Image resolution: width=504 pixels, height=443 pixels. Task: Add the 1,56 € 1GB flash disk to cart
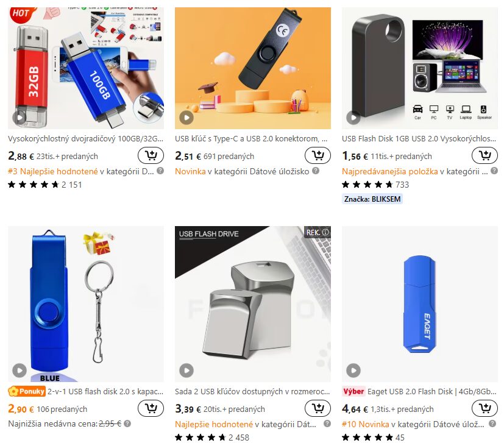484,155
